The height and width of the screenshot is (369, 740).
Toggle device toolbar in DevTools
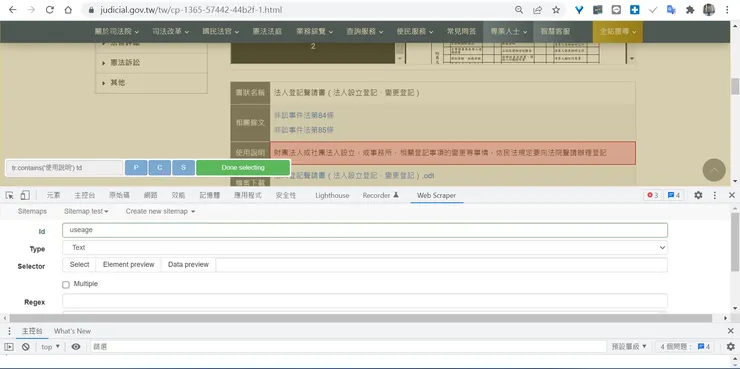pos(25,195)
